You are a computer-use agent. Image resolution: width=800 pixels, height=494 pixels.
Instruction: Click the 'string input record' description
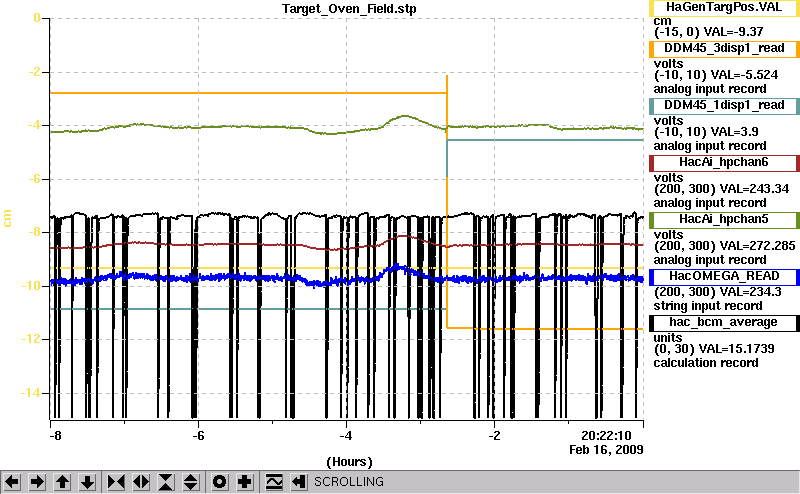pyautogui.click(x=708, y=306)
